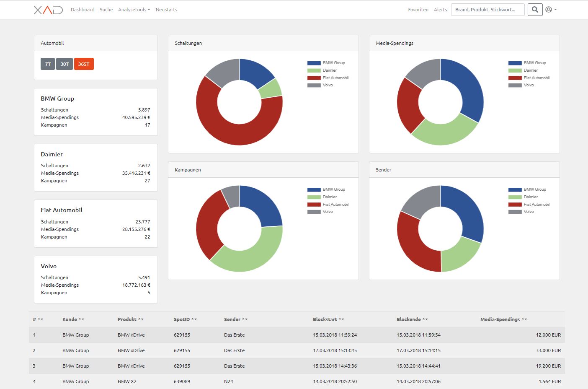This screenshot has width=588, height=389.
Task: Toggle BMW Group legend in Schaltungen chart
Action: (326, 63)
